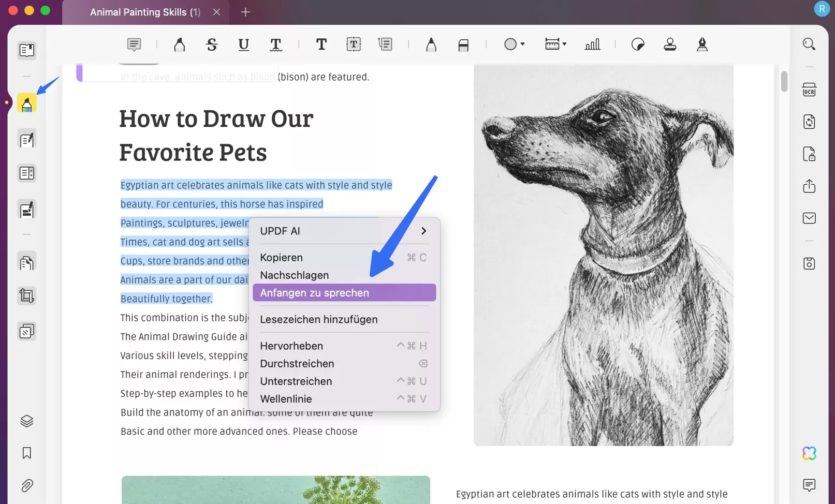The height and width of the screenshot is (504, 835).
Task: Select the wavy underline tool
Action: pyautogui.click(x=276, y=45)
